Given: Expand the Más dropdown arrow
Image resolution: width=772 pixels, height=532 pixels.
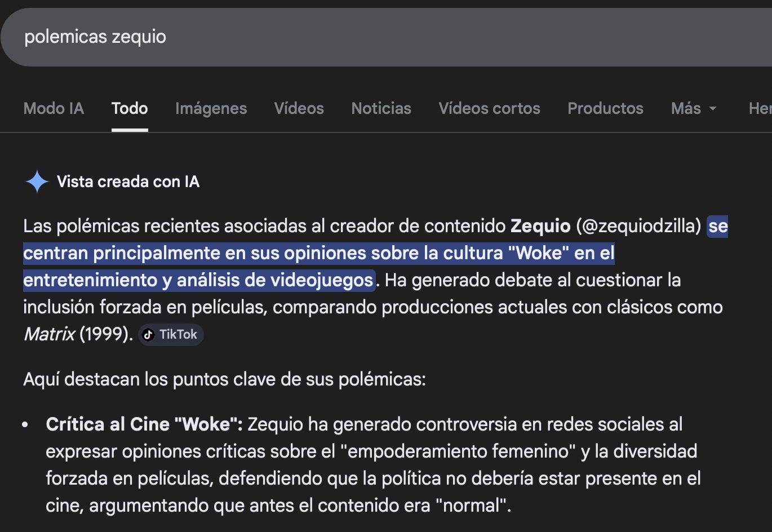Looking at the screenshot, I should pyautogui.click(x=713, y=108).
